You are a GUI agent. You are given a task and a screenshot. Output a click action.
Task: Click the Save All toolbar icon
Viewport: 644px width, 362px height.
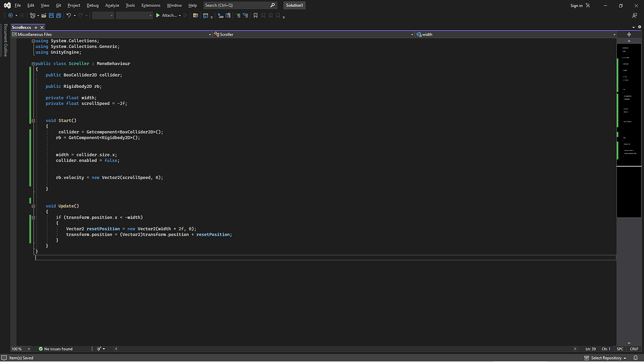[x=58, y=16]
